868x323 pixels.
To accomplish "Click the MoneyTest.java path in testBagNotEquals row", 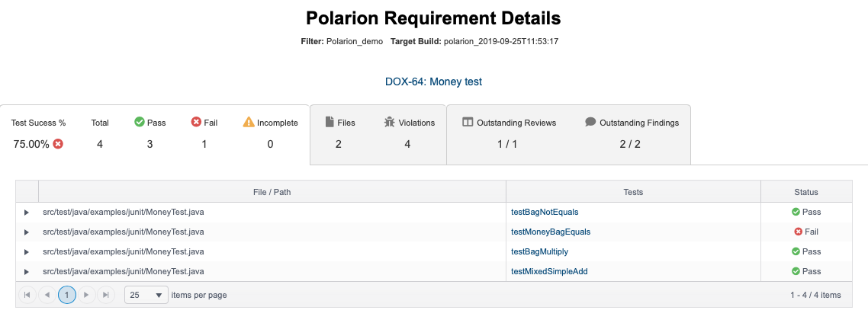I will (x=124, y=212).
